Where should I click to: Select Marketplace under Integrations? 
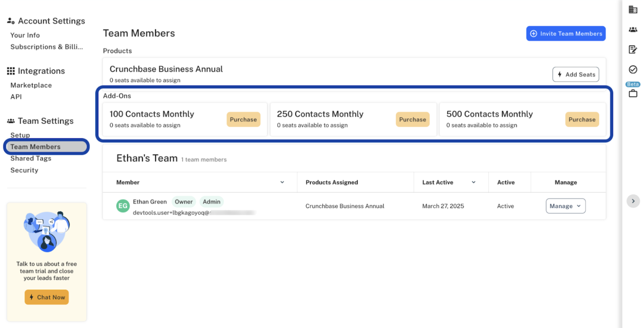(31, 85)
